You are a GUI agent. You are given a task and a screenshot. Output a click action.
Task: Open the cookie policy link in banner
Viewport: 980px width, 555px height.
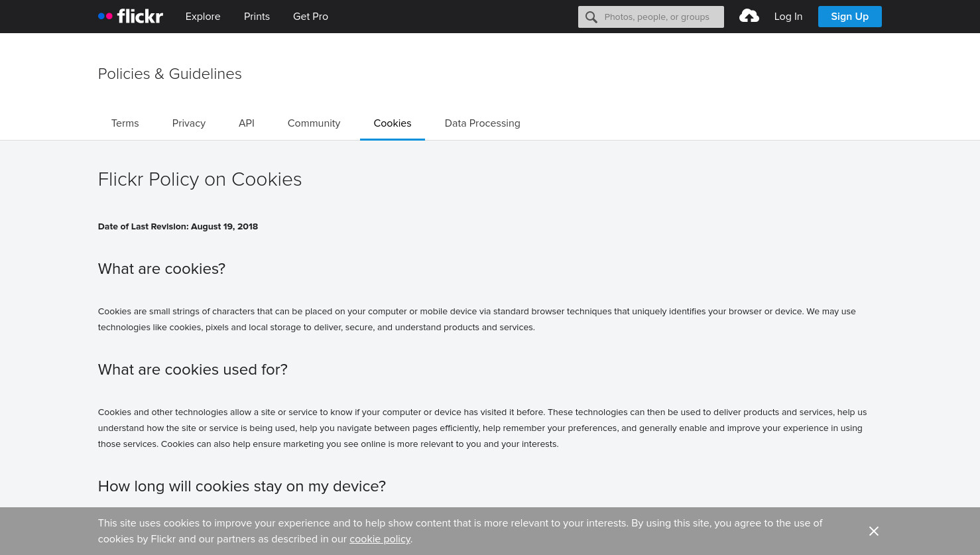tap(380, 539)
